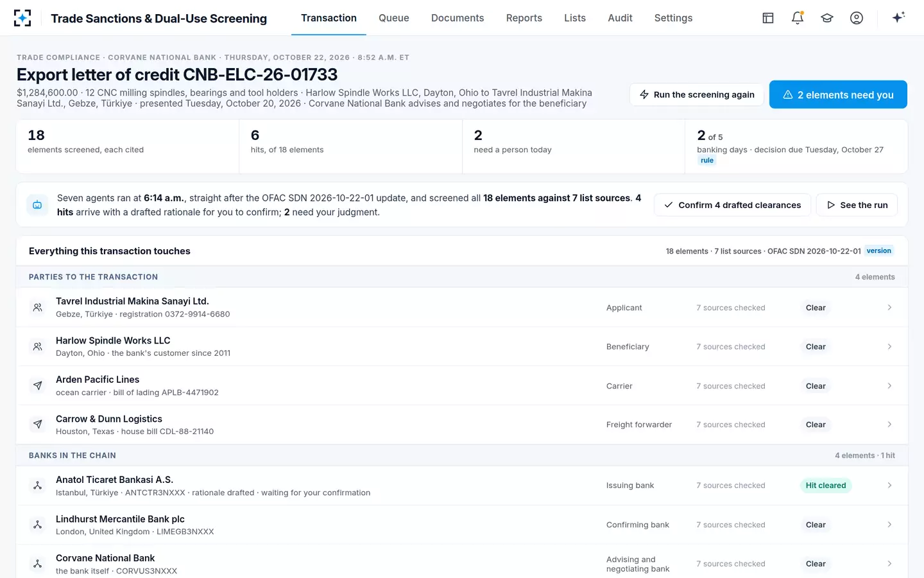The width and height of the screenshot is (924, 578).
Task: Click the forwarder icon beside Carrow & Dunn Logistics
Action: point(38,425)
